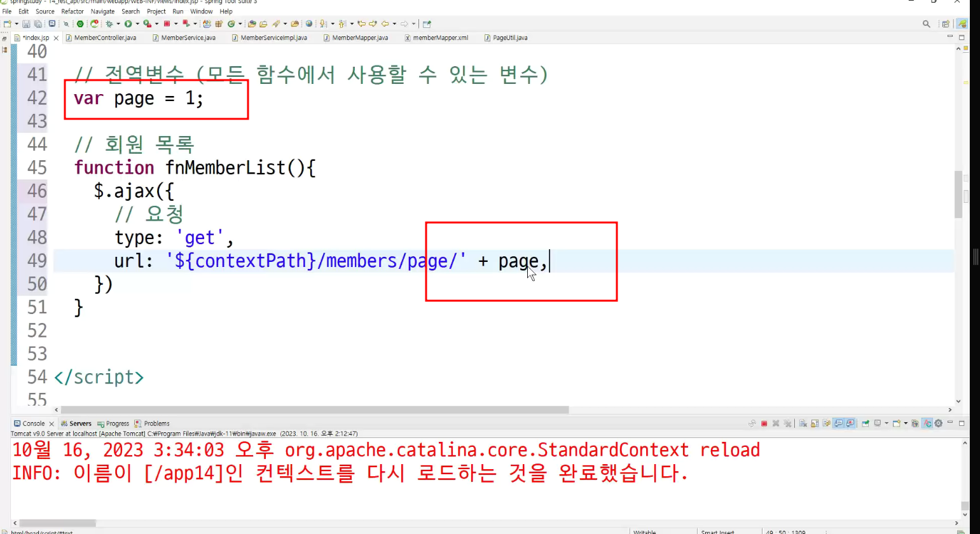980x534 pixels.
Task: Close the Console view tab
Action: (x=52, y=424)
